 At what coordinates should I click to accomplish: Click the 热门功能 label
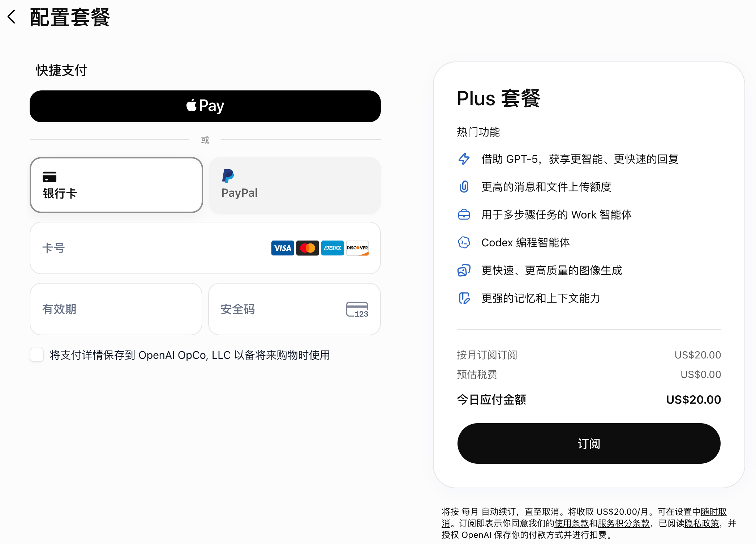point(478,132)
